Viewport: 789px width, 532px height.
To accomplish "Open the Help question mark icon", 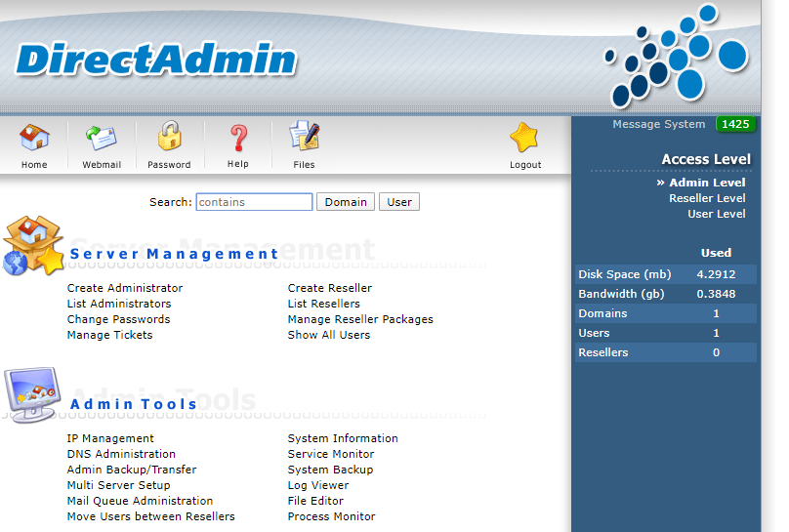I will [x=238, y=138].
